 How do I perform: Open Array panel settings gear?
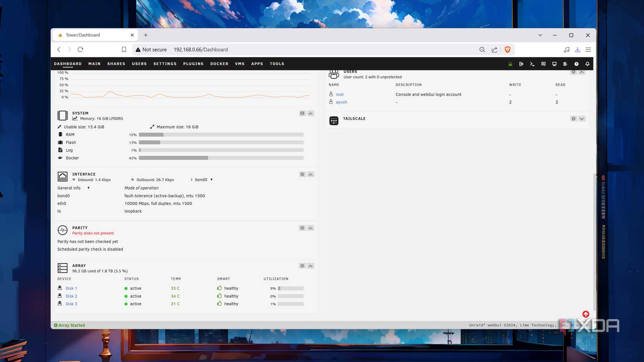click(x=302, y=266)
